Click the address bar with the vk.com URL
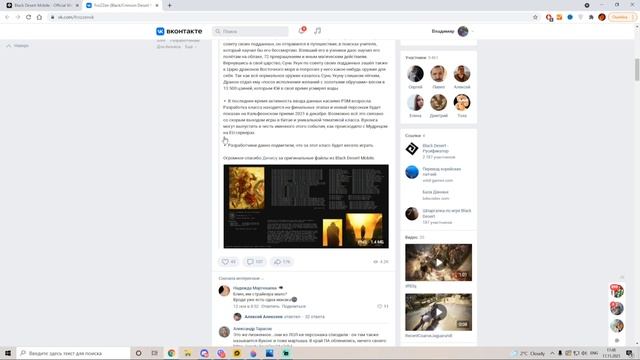This screenshot has height=360, width=640. pos(290,17)
